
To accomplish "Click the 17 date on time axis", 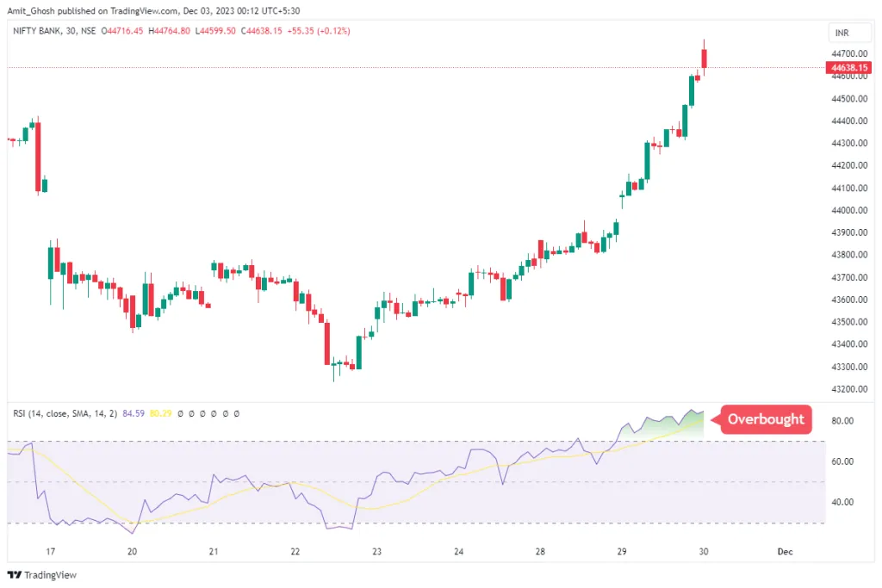I will pyautogui.click(x=51, y=552).
